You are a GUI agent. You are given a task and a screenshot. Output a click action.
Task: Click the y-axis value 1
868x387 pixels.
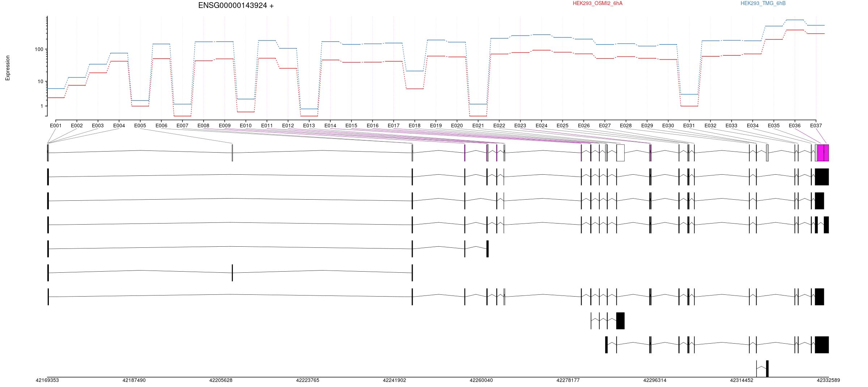[x=42, y=106]
